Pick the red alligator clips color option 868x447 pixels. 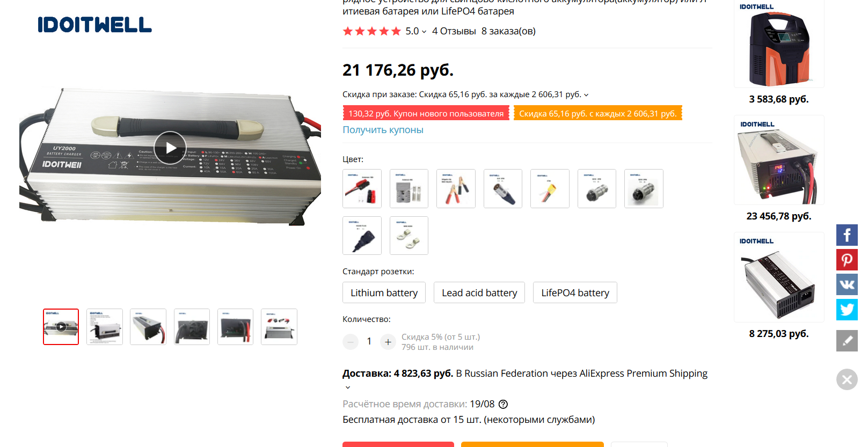(456, 188)
